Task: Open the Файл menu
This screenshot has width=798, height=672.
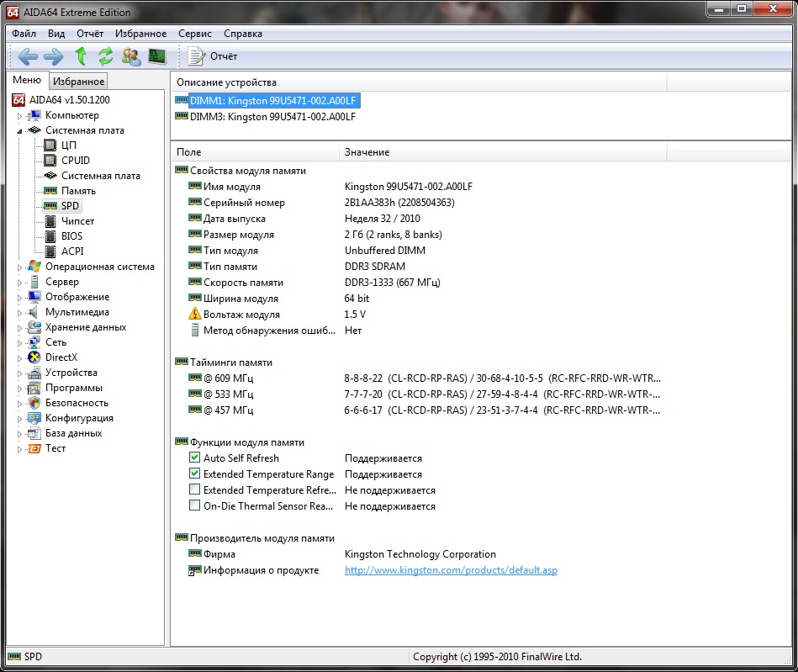Action: (x=24, y=34)
